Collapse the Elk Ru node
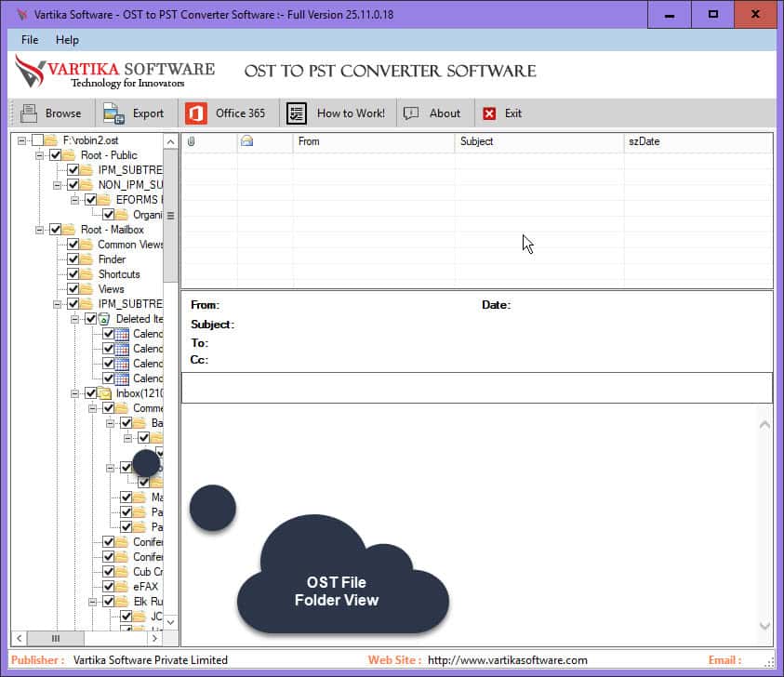The width and height of the screenshot is (784, 677). [92, 602]
